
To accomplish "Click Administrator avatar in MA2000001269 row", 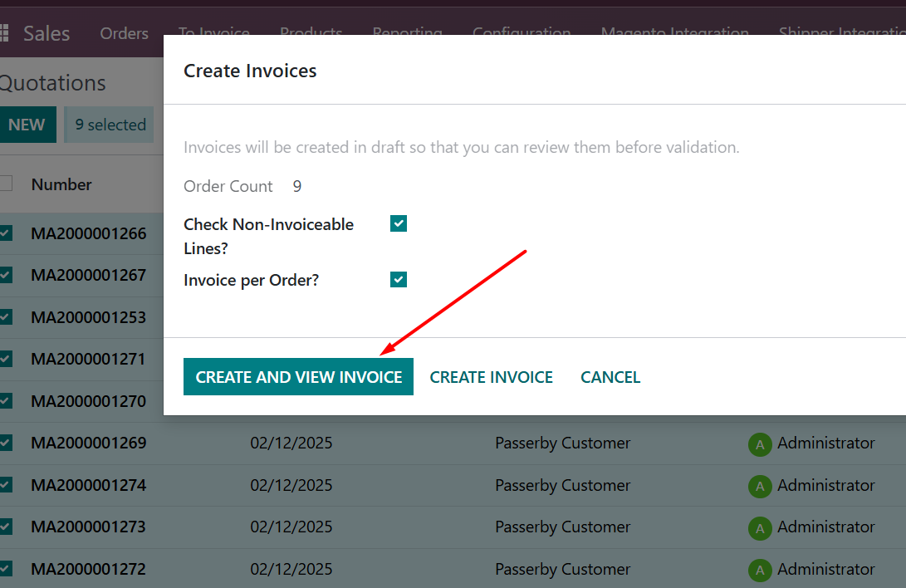I will coord(759,444).
